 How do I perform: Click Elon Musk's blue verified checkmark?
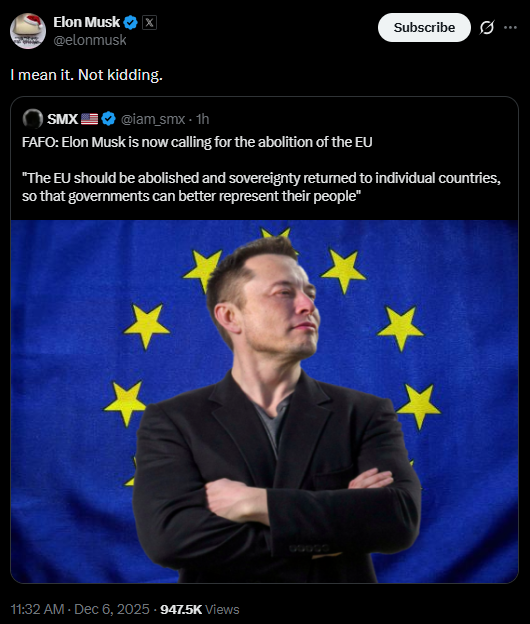click(x=131, y=22)
